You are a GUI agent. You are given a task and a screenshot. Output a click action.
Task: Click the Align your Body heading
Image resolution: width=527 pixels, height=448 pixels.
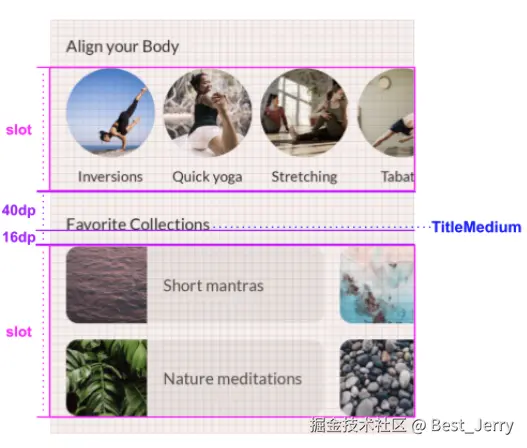[122, 47]
